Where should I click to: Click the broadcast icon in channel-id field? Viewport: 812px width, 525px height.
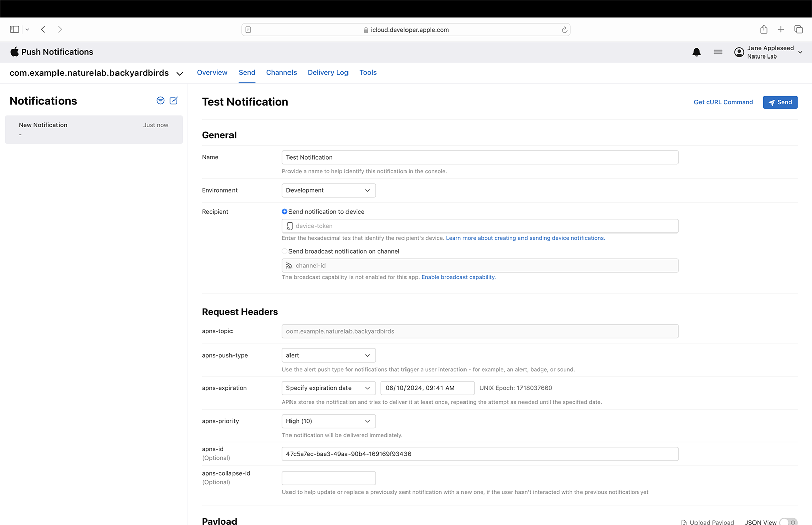click(288, 265)
